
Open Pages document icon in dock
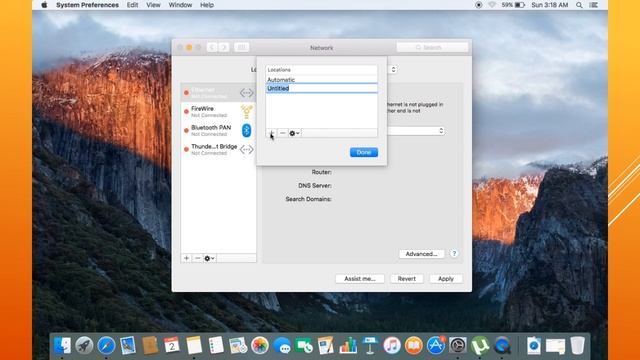click(326, 345)
